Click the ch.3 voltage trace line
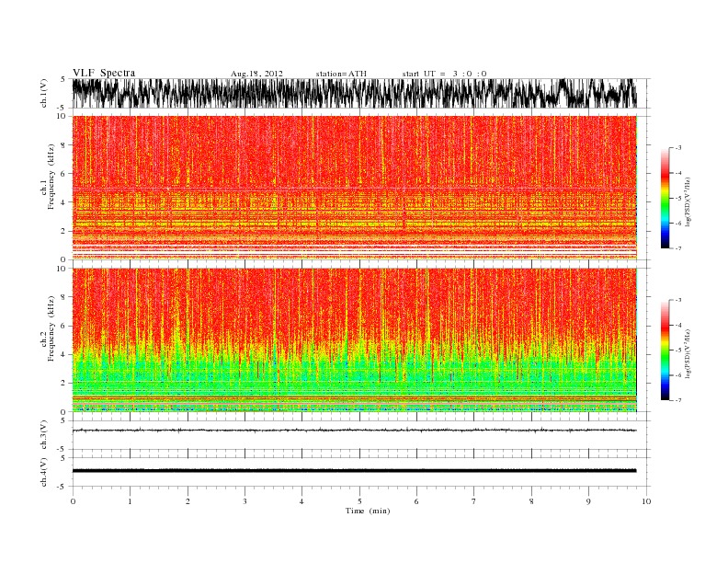This screenshot has height=563, width=728. 354,431
